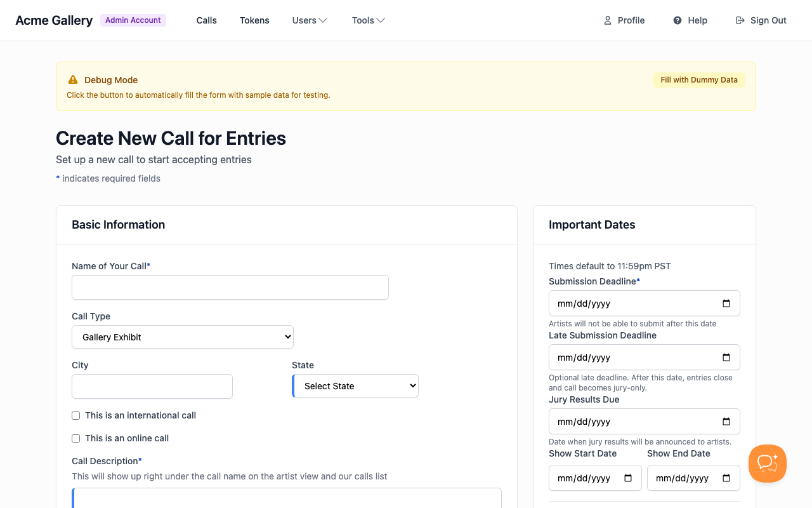Viewport: 812px width, 508px height.
Task: Expand the Users navigation dropdown
Action: pyautogui.click(x=310, y=20)
